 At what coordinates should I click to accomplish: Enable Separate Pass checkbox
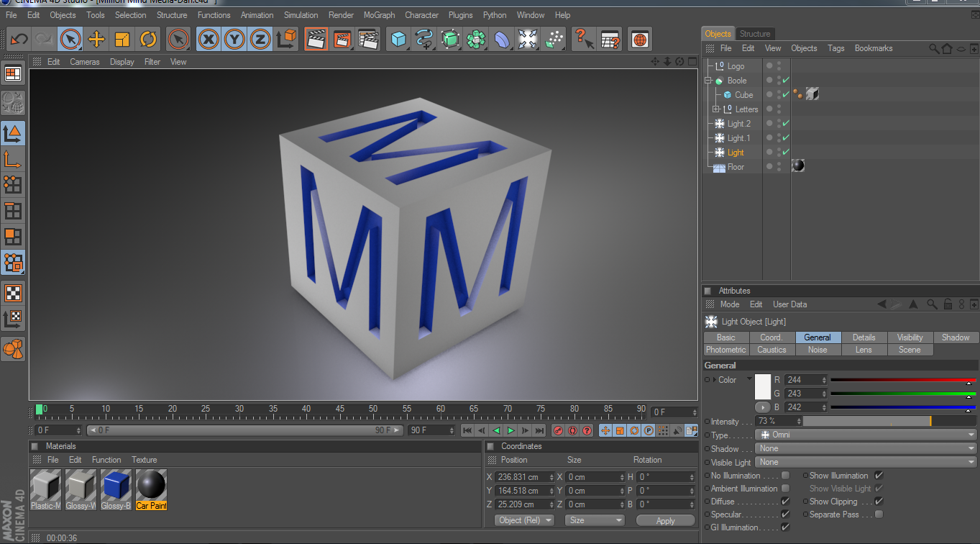pos(879,514)
